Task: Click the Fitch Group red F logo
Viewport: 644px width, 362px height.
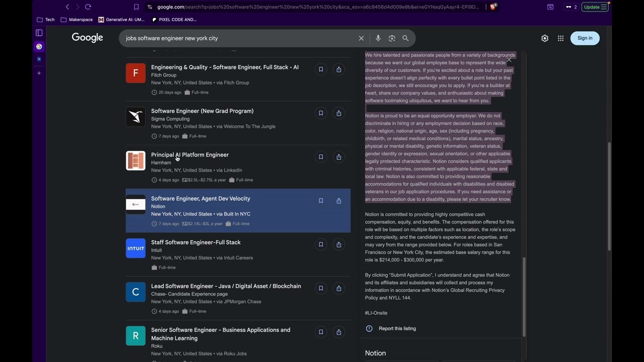Action: [135, 73]
